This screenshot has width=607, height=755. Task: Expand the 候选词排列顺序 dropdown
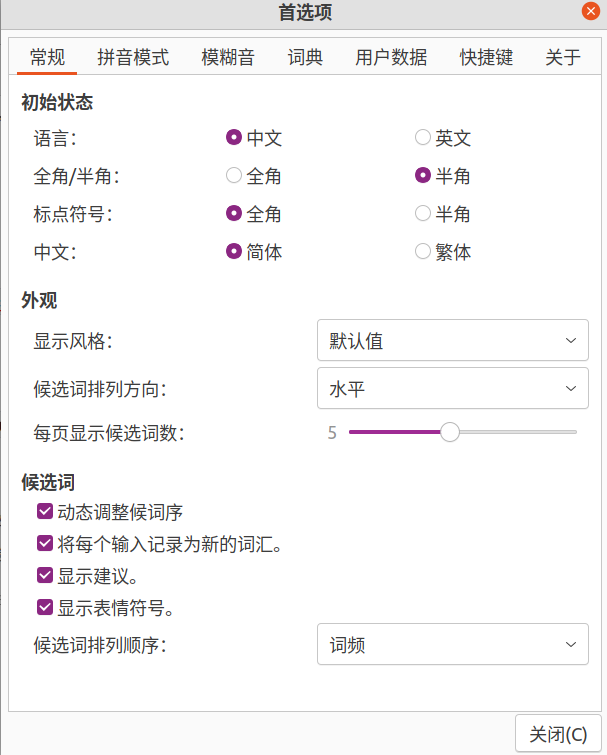point(452,644)
